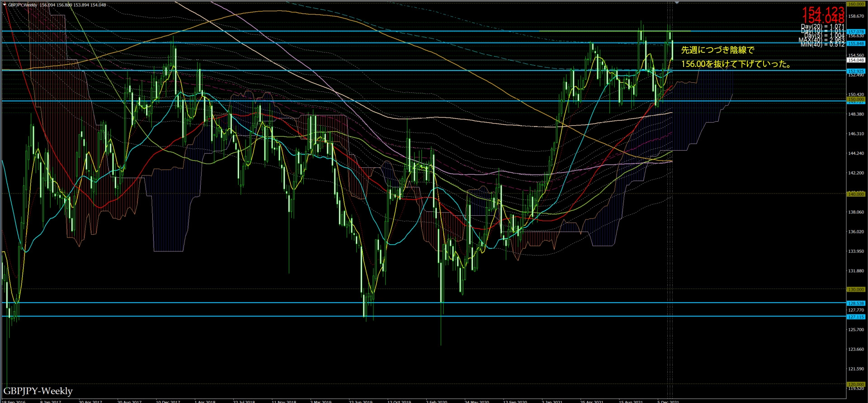This screenshot has width=868, height=403.
Task: Click the Day(20) = 1.071 indicator text
Action: [x=822, y=27]
